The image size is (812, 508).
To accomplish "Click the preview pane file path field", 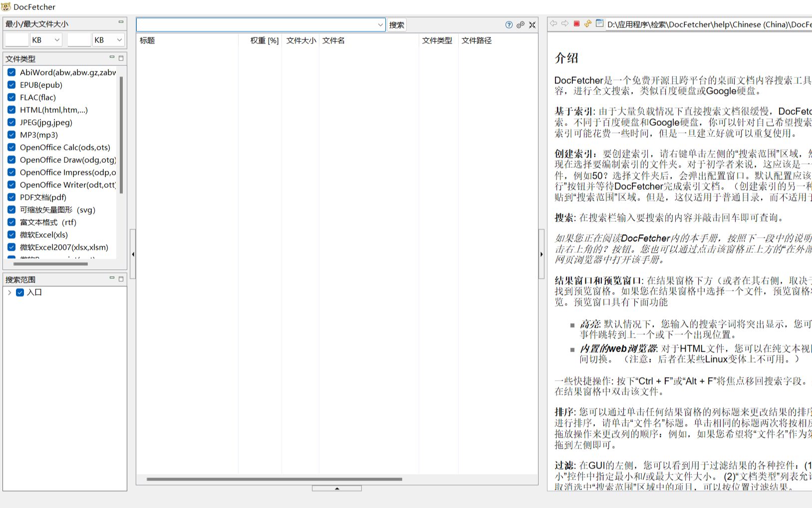I will pyautogui.click(x=709, y=24).
